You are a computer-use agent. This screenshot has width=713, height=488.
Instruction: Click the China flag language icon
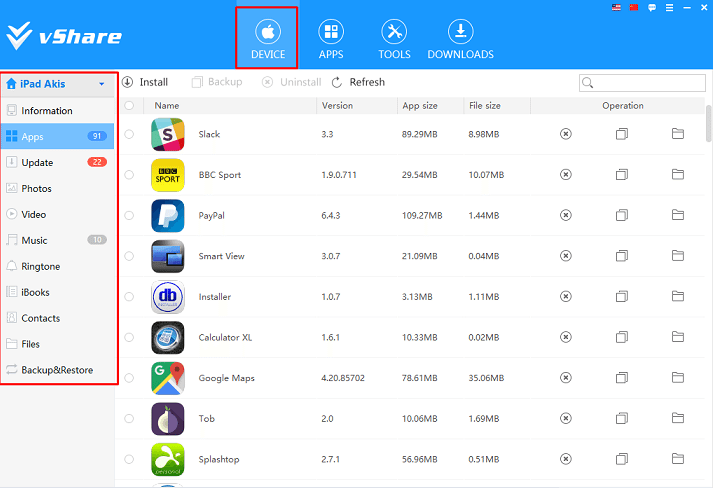[634, 7]
